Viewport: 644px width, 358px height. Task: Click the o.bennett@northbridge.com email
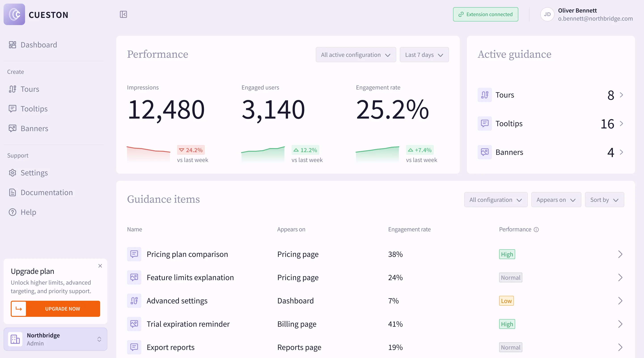tap(595, 19)
